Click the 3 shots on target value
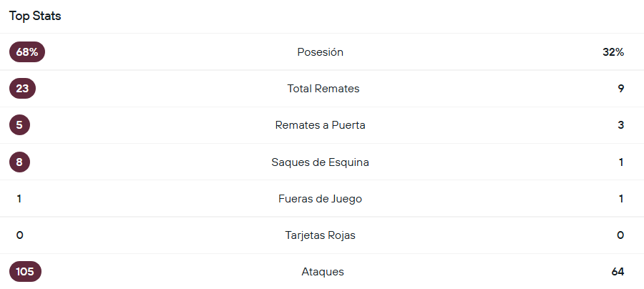Image resolution: width=644 pixels, height=289 pixels. [x=621, y=125]
